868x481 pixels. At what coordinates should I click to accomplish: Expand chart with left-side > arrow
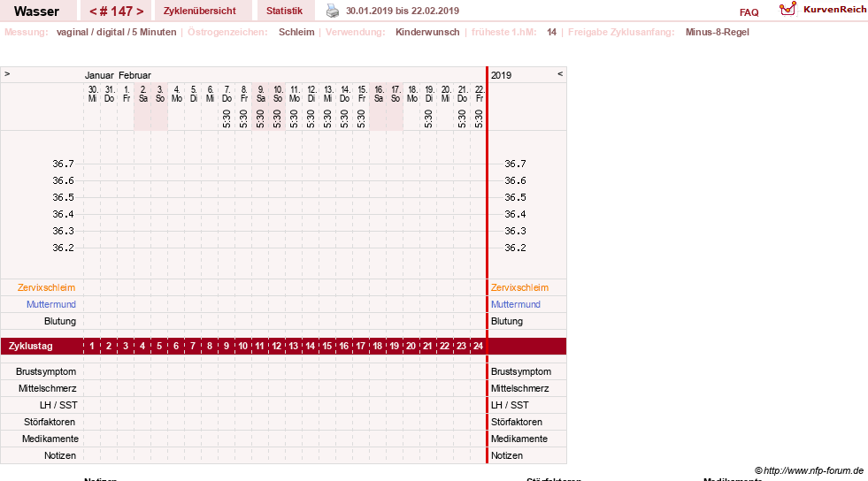[7, 73]
